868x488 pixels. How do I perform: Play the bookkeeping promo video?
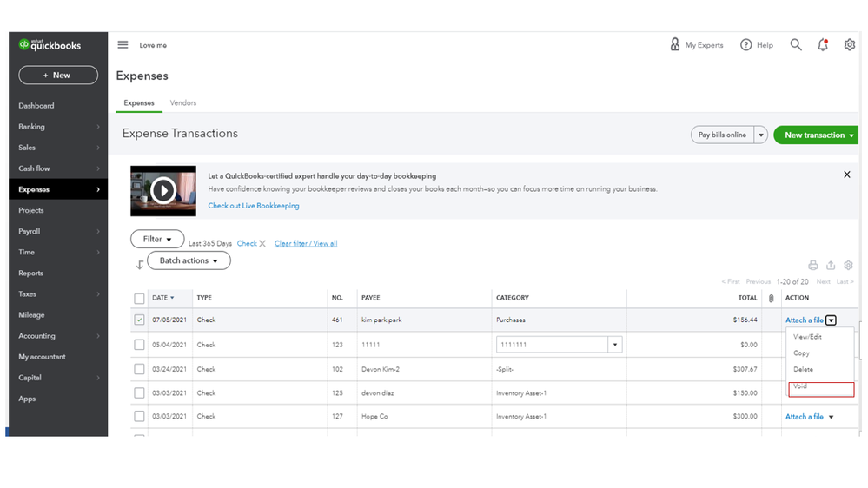[162, 191]
